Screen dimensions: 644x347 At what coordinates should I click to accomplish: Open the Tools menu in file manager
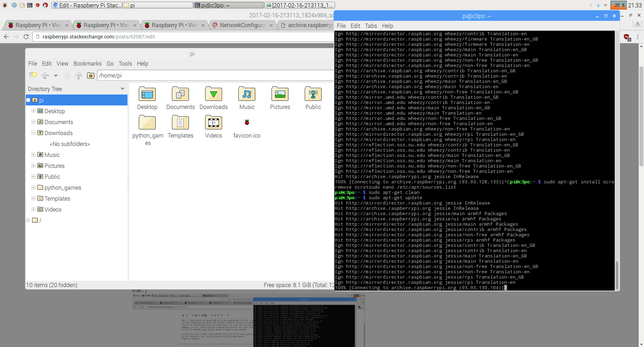125,63
